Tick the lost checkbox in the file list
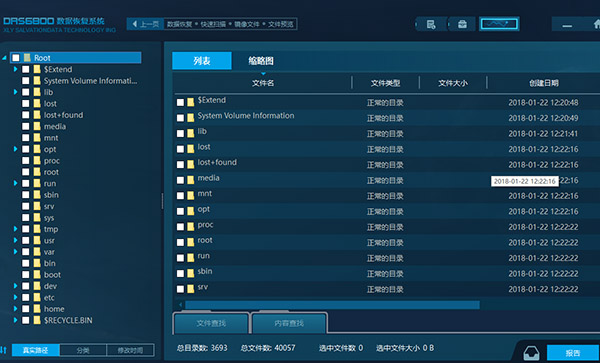 (180, 149)
